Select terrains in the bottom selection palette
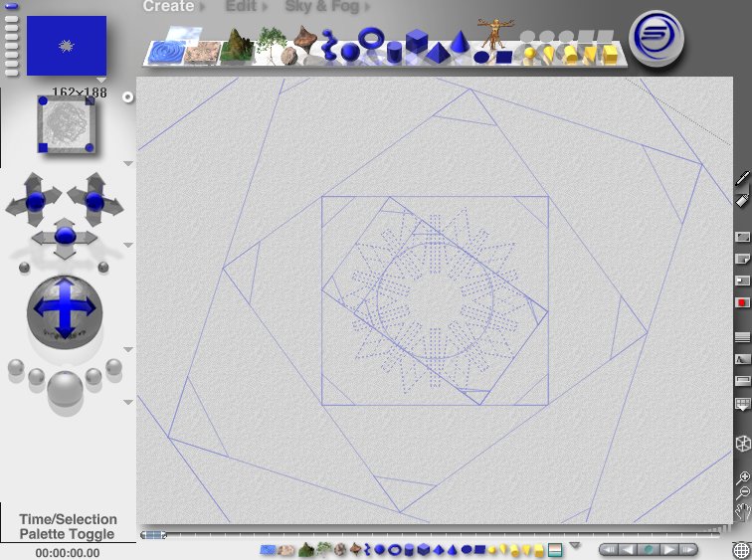The height and width of the screenshot is (560, 752). pos(305,549)
